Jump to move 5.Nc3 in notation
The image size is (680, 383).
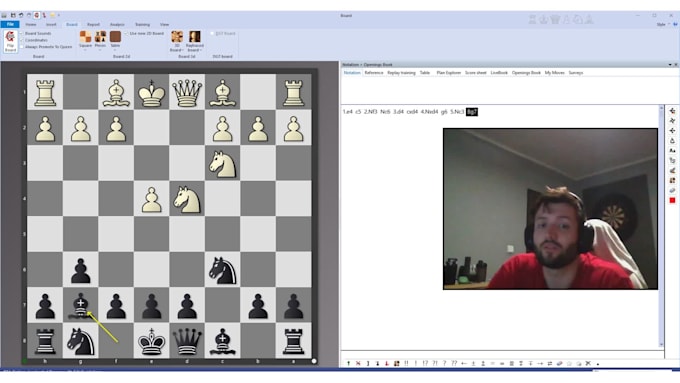(x=457, y=112)
